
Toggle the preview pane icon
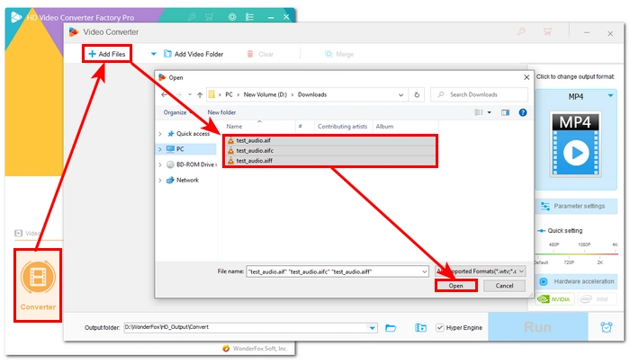pyautogui.click(x=506, y=112)
